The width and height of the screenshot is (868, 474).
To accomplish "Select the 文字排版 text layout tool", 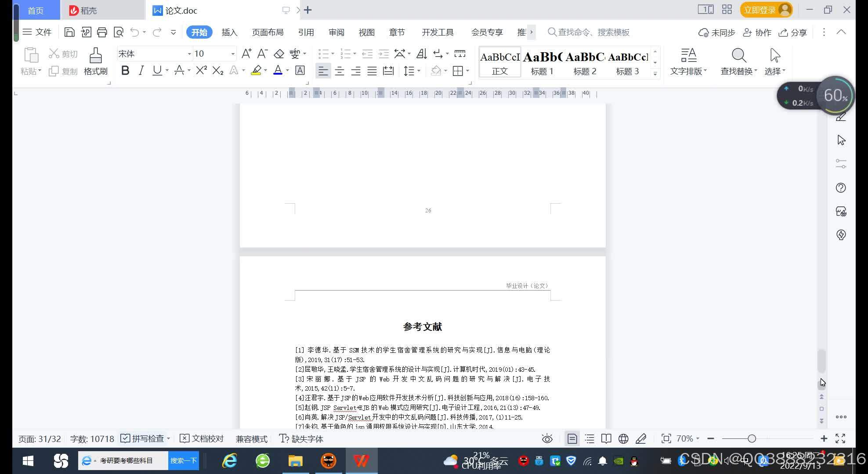I will click(x=688, y=61).
